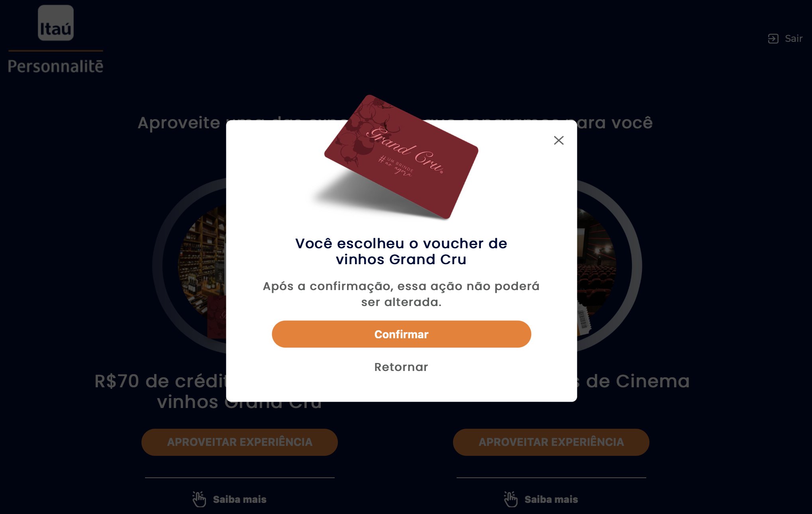This screenshot has width=812, height=514.
Task: Click Aproveitar Experiência under Grand Cru wines
Action: tap(239, 442)
